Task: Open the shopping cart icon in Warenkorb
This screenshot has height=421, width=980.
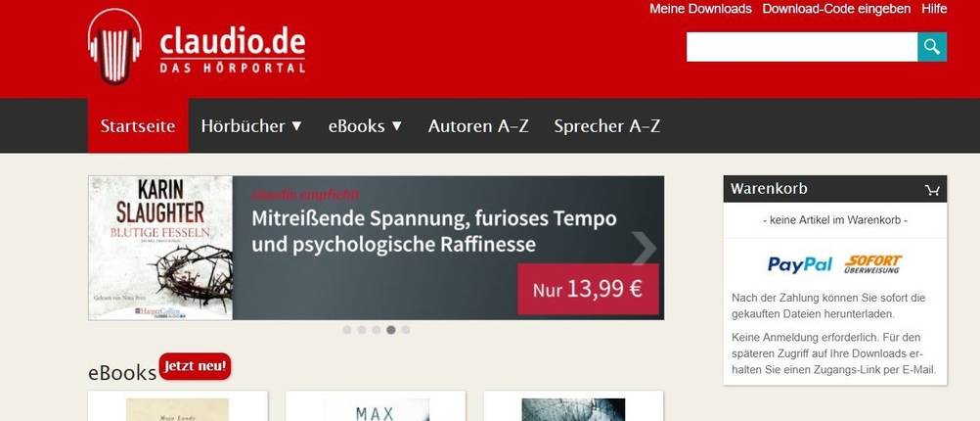Action: click(932, 190)
